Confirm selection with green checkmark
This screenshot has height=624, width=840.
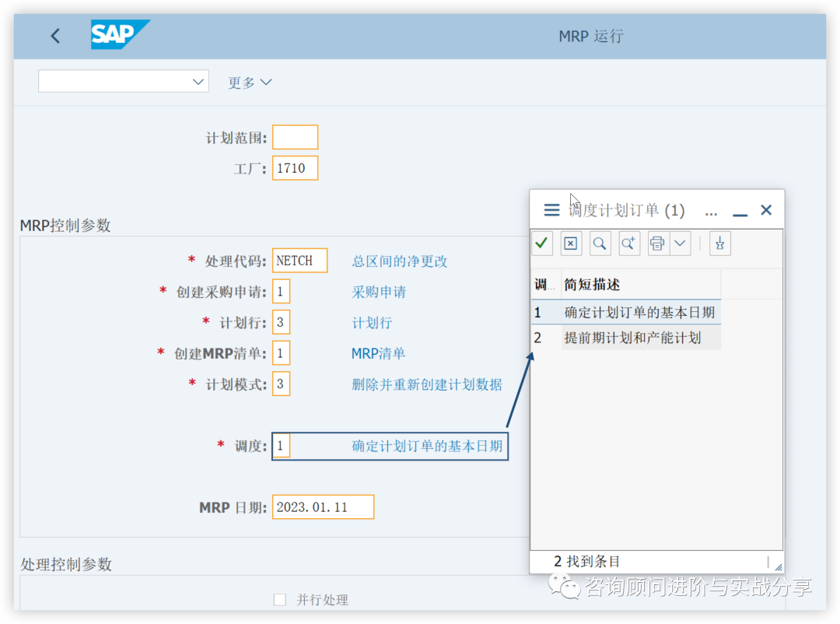(541, 244)
